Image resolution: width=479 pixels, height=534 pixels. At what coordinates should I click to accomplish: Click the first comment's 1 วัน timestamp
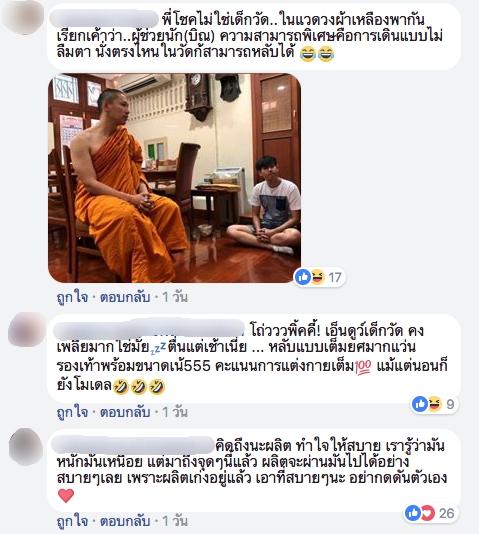[x=175, y=297]
